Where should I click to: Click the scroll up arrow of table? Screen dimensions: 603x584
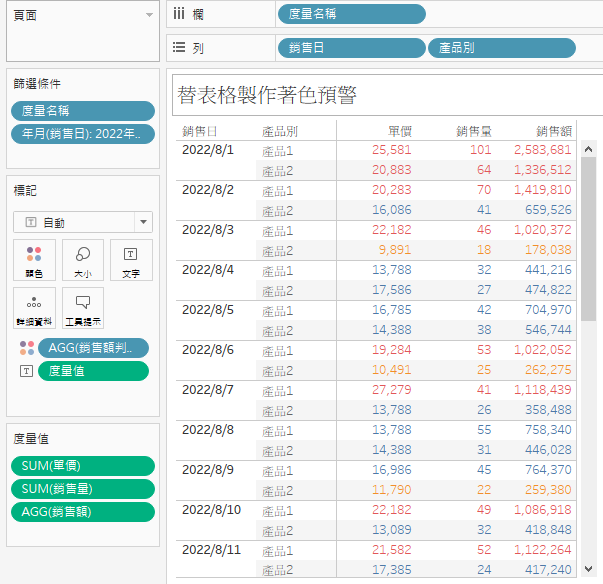(x=588, y=149)
